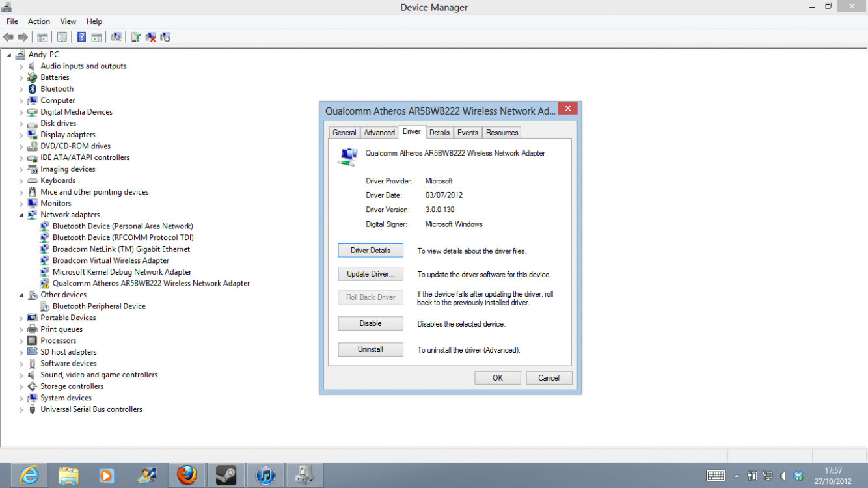Image resolution: width=868 pixels, height=488 pixels.
Task: Click the Back arrow in the toolbar
Action: click(x=8, y=37)
